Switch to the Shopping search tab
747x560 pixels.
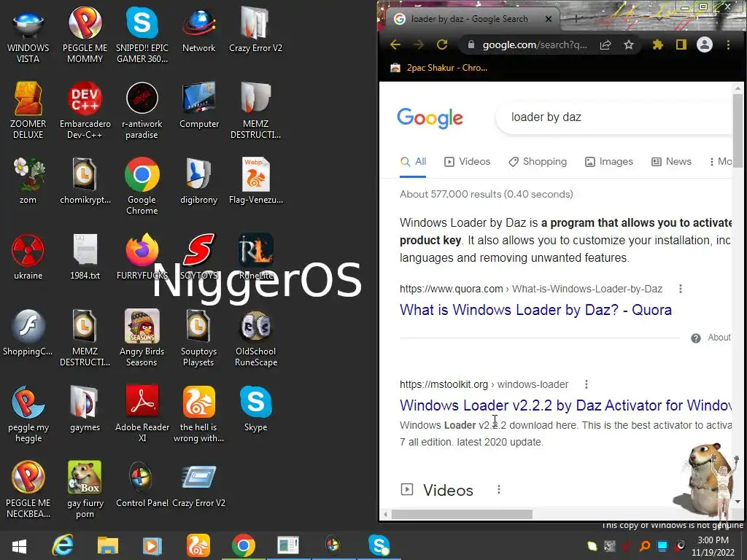[x=538, y=161]
